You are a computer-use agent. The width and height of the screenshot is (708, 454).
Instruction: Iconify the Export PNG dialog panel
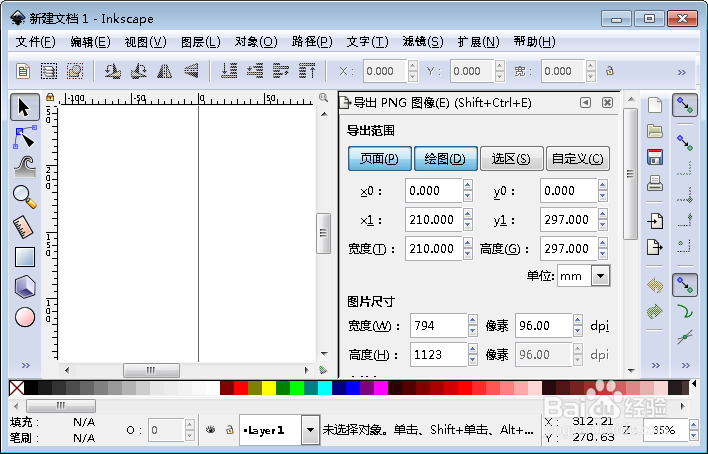click(x=585, y=103)
